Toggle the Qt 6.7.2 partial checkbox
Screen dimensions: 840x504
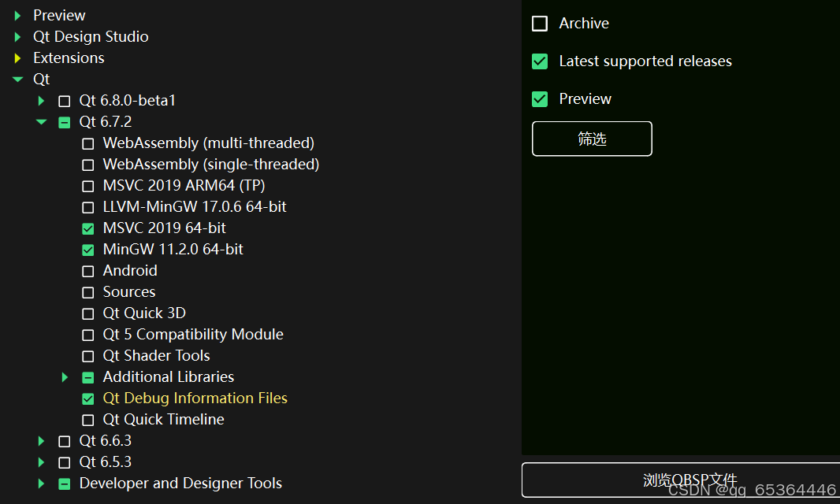(65, 123)
